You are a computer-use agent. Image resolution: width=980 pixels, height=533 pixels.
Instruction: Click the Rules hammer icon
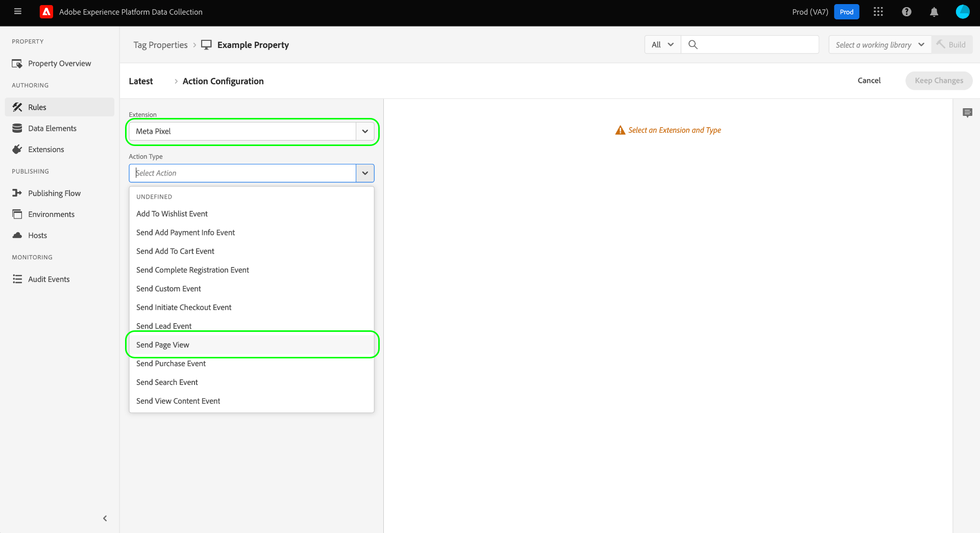click(17, 107)
